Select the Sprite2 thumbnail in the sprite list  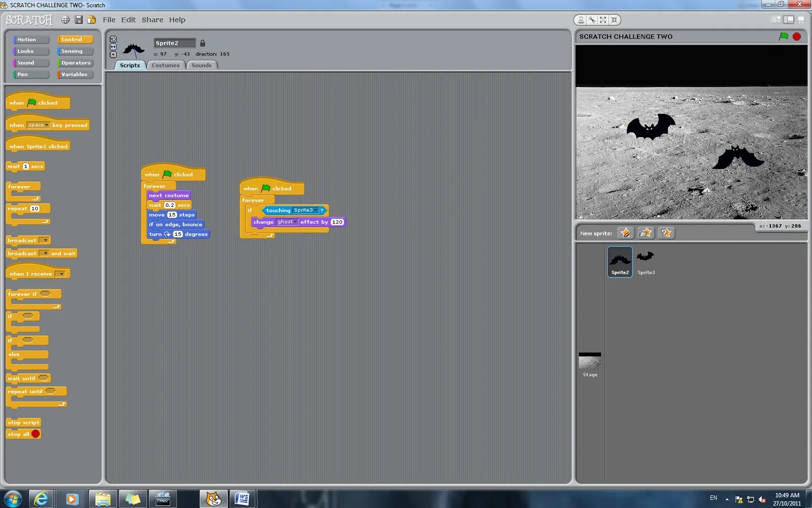[x=620, y=262]
